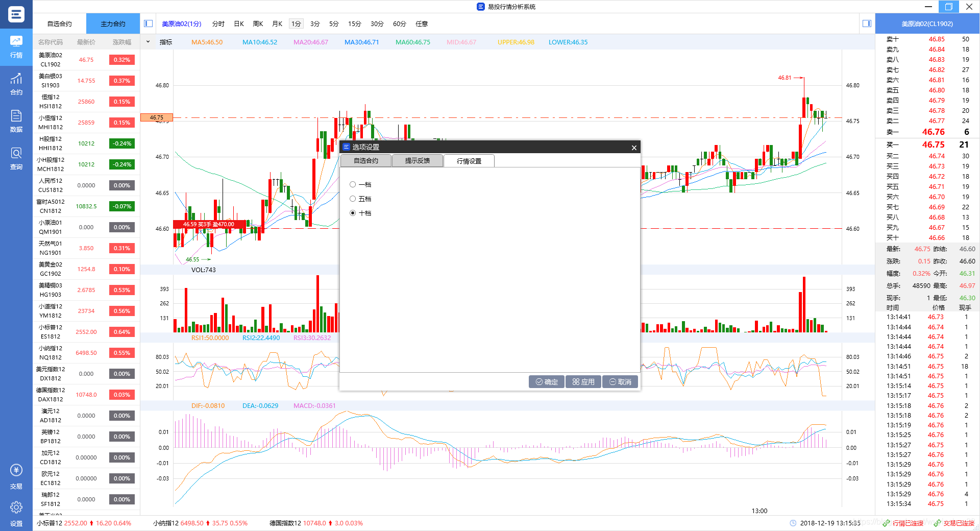Click the 应用 apply button in dialog
980x531 pixels.
583,382
